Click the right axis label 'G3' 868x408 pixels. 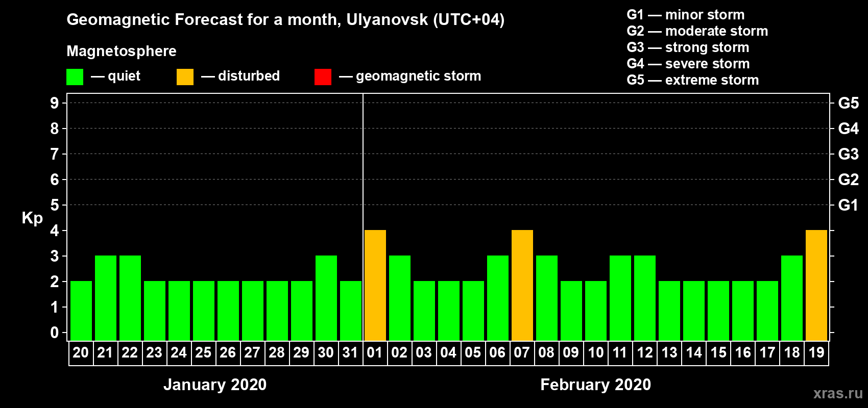pyautogui.click(x=849, y=154)
